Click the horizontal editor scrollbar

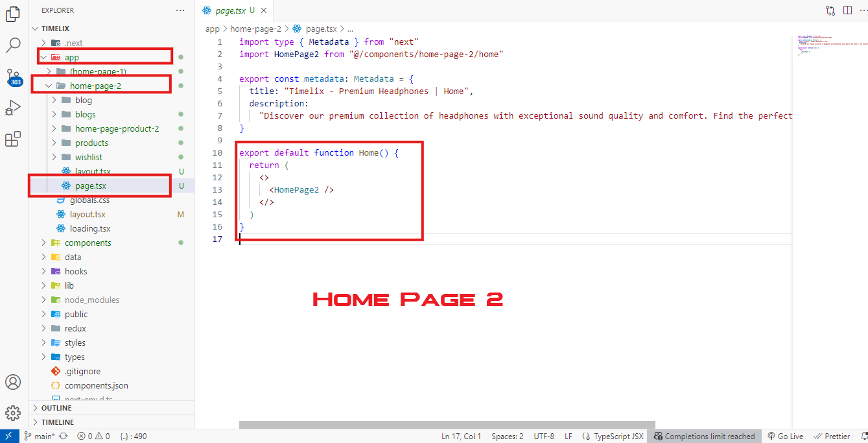pos(447,425)
